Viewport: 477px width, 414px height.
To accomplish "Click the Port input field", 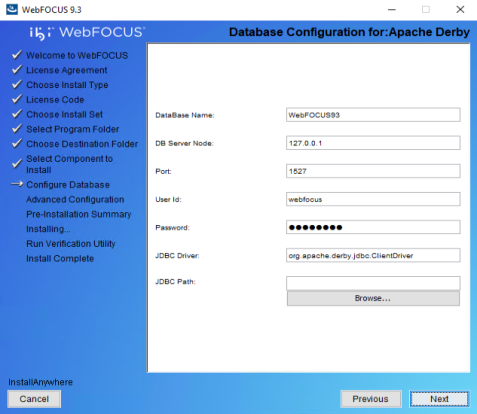I will click(x=373, y=171).
